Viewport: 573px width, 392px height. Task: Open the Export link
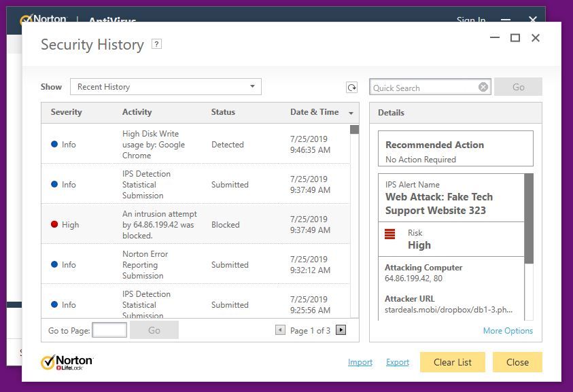(398, 362)
